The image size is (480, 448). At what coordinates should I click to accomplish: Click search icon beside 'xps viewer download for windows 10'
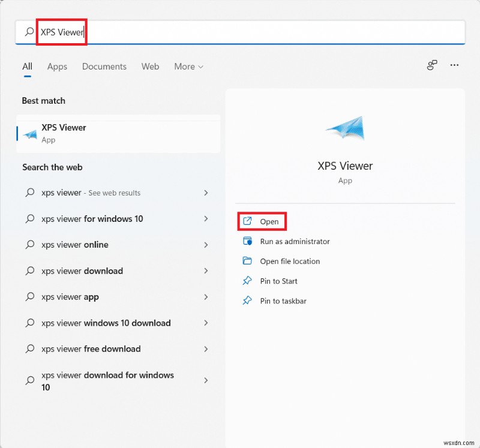click(x=29, y=380)
